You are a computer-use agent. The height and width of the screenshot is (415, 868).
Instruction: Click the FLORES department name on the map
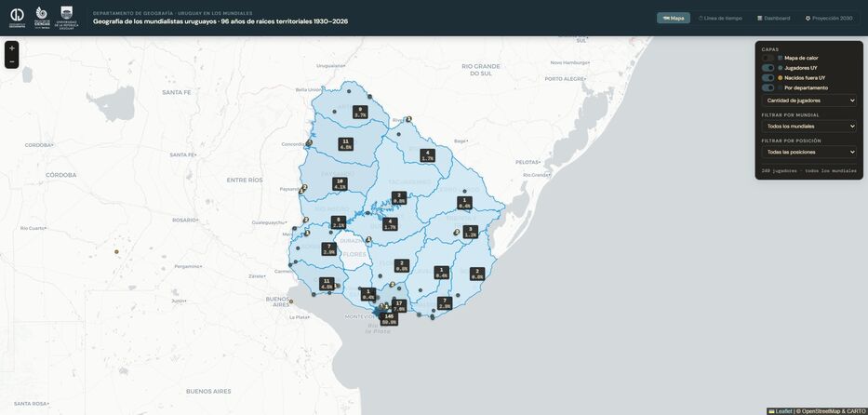(x=354, y=255)
